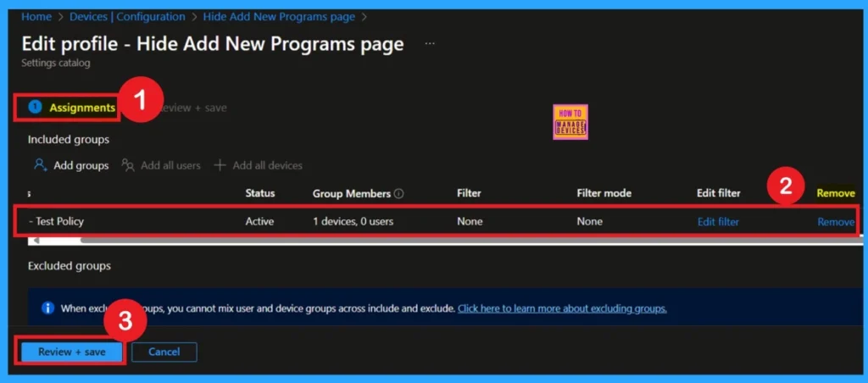The image size is (868, 383).
Task: Click the Filter column header
Action: click(469, 193)
